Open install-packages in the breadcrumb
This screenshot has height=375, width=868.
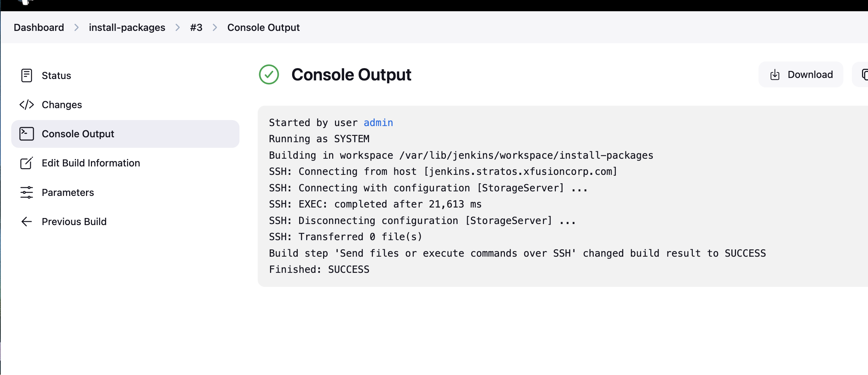(x=127, y=27)
